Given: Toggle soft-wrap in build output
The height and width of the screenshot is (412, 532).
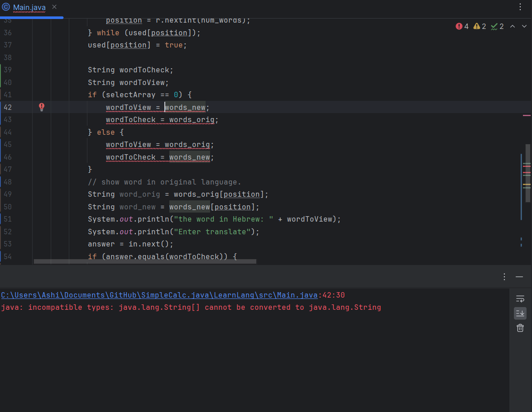Looking at the screenshot, I should [520, 299].
